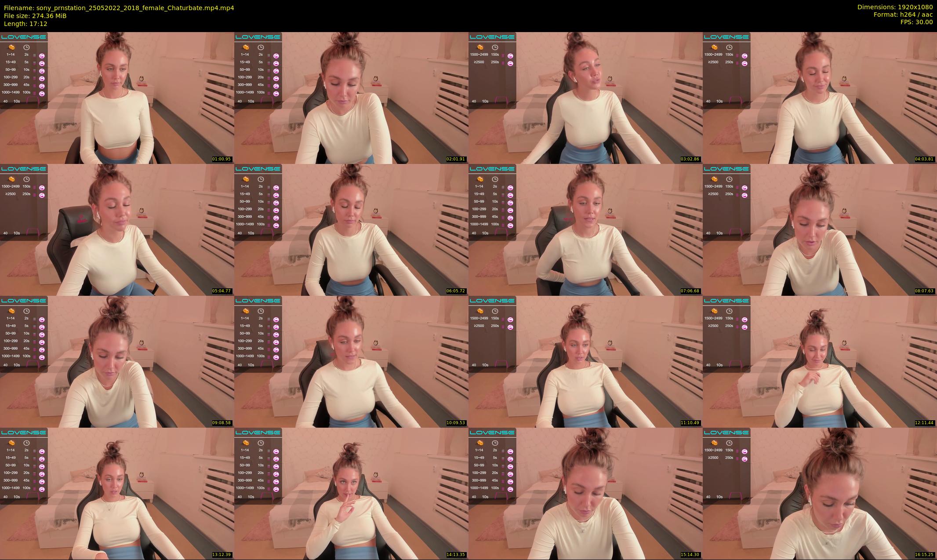Click the pink icon on the 1~14 row at 06:05.72
This screenshot has height=560, width=937.
tap(276, 188)
